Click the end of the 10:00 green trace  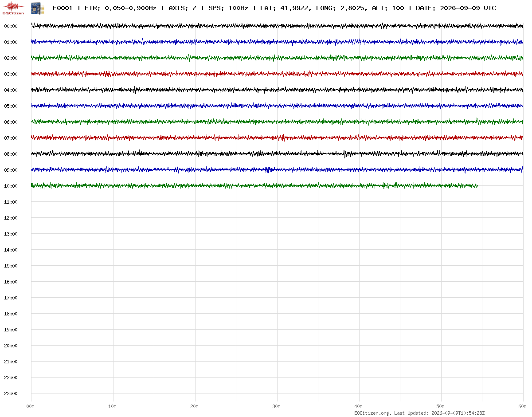(477, 186)
